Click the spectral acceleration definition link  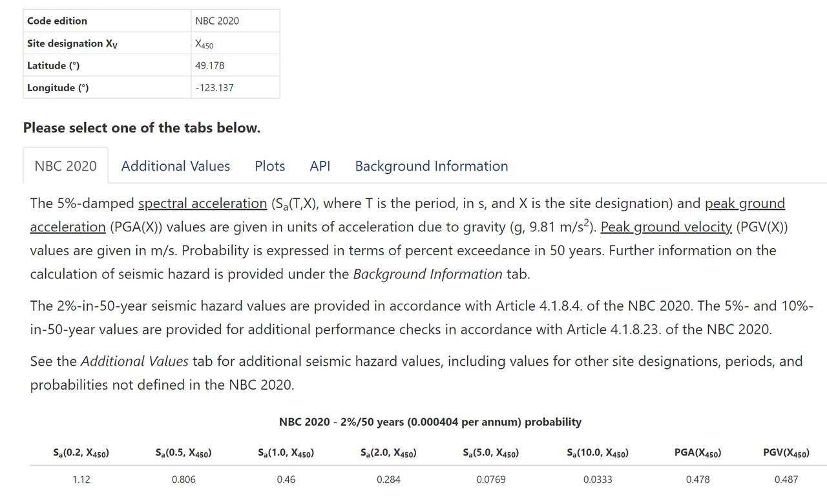[202, 204]
